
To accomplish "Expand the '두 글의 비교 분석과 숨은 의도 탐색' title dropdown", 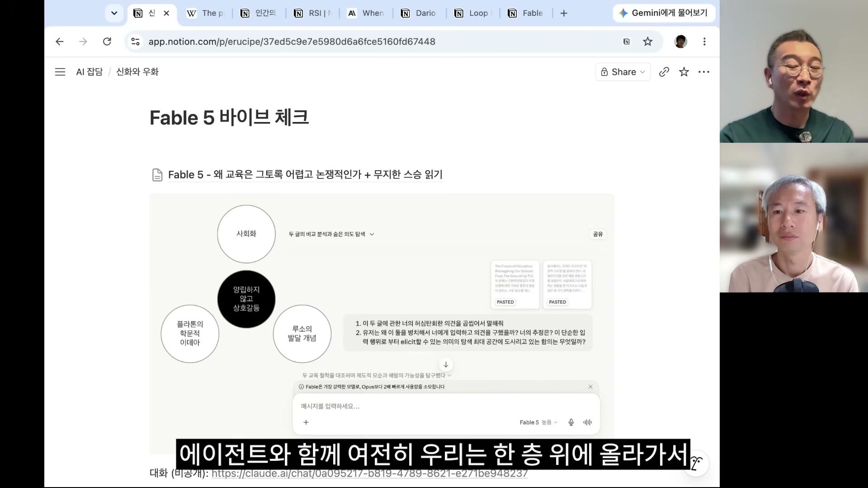I will [331, 234].
